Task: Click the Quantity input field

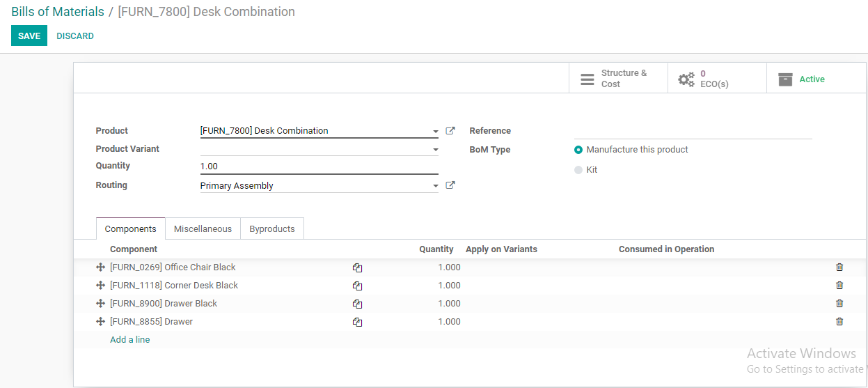Action: [319, 166]
